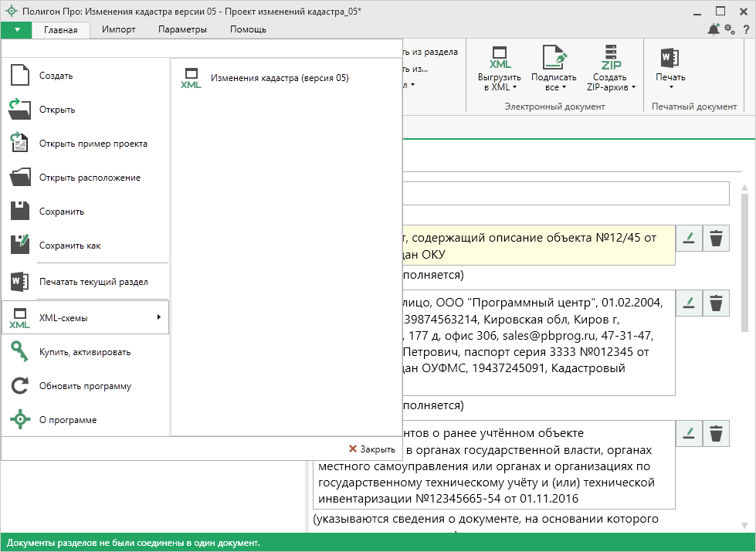Image resolution: width=756 pixels, height=552 pixels.
Task: Select Изменения кадастра (версия 05) schema
Action: pyautogui.click(x=279, y=78)
